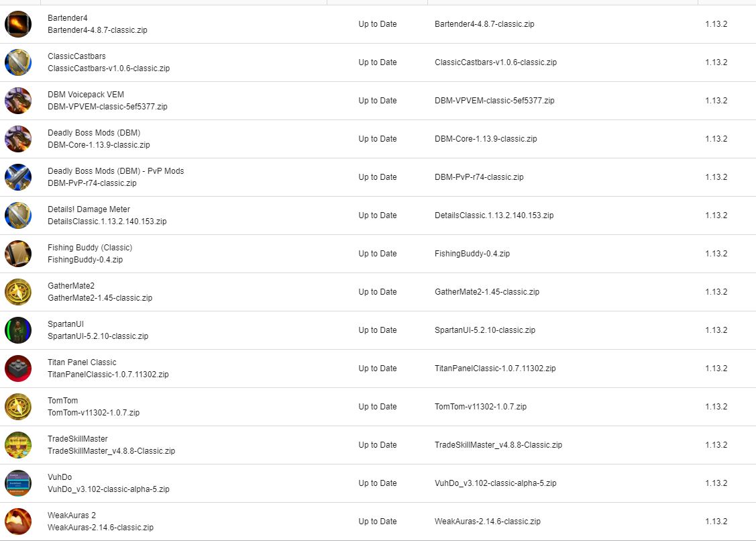
Task: Select the TradeSkillMaster_v4.8.8-Classic.zip latest file entry
Action: (498, 445)
